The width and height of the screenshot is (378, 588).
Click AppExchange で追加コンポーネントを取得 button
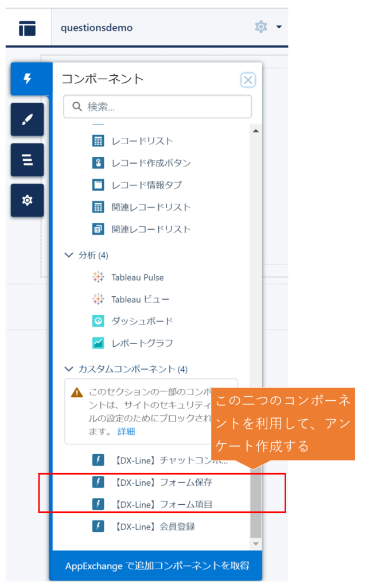point(157,566)
